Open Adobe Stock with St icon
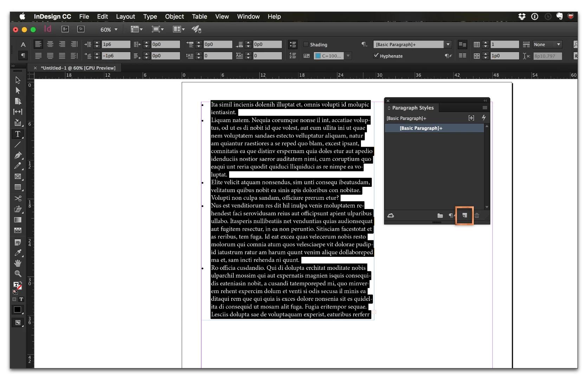588x380 pixels. 81,29
